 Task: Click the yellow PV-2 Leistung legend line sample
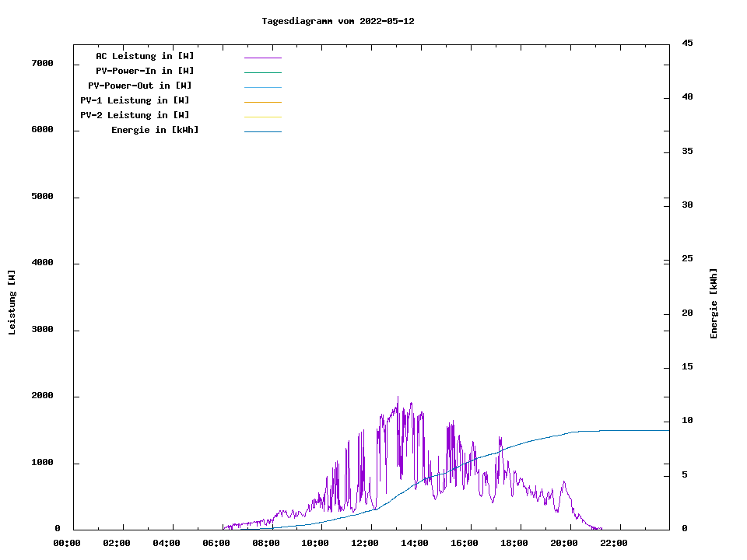pos(263,117)
